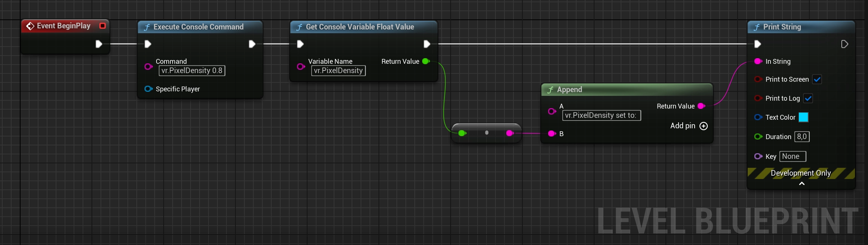Click the Print to Log boolean pin
Screen dimensions: 868x245
[x=758, y=98]
